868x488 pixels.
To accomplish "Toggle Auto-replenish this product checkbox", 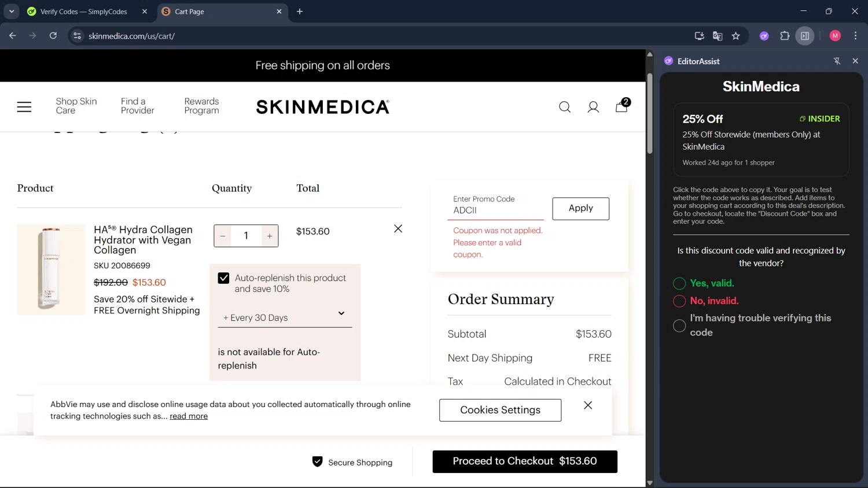I will point(224,278).
